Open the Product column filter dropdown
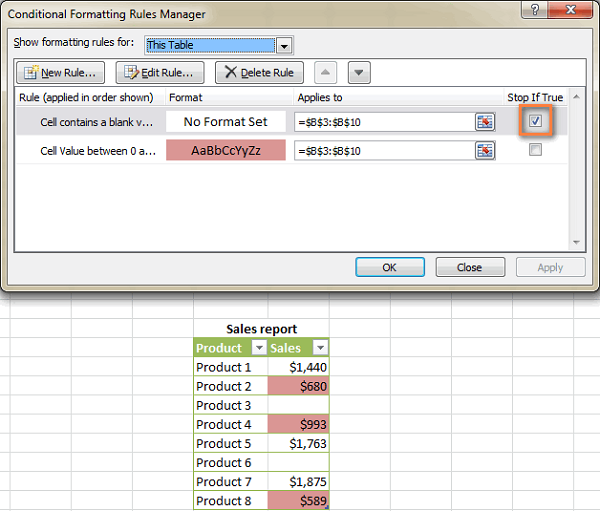The image size is (600, 511). tap(259, 348)
